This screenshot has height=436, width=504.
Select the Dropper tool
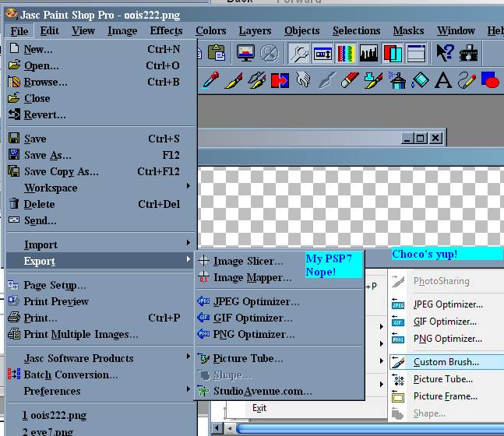point(210,80)
